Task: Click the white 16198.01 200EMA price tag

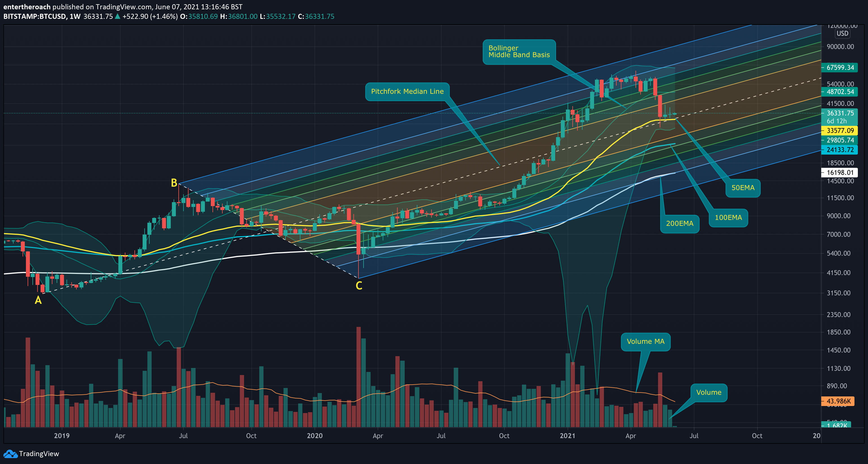Action: (x=840, y=172)
